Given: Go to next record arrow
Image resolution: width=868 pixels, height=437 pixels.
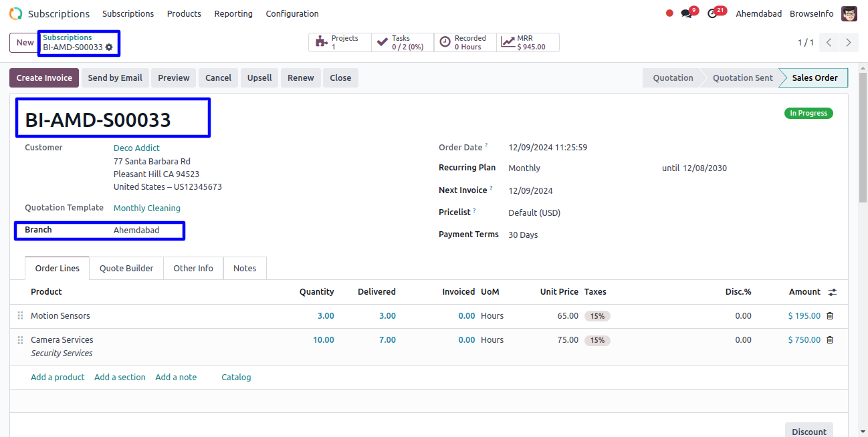Looking at the screenshot, I should [x=848, y=43].
